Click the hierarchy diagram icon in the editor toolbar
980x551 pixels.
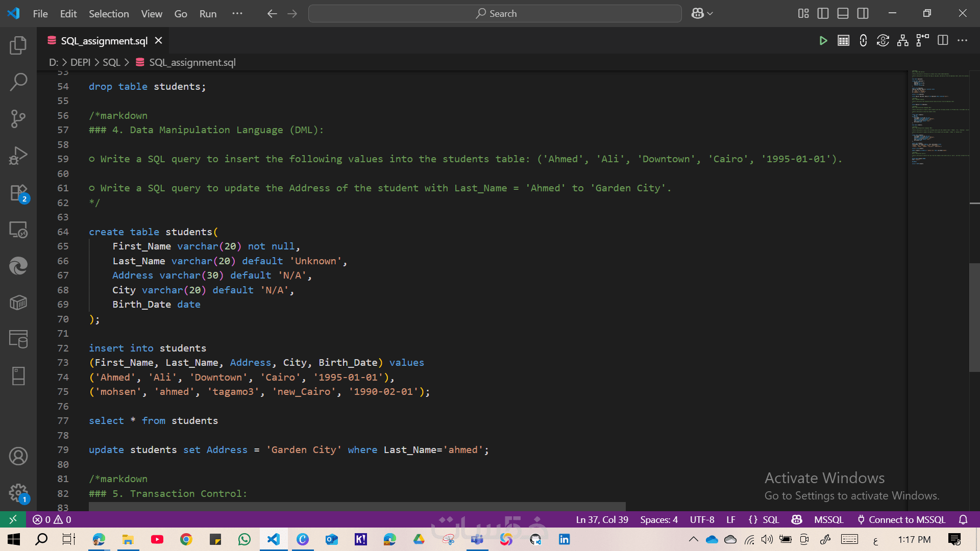902,41
